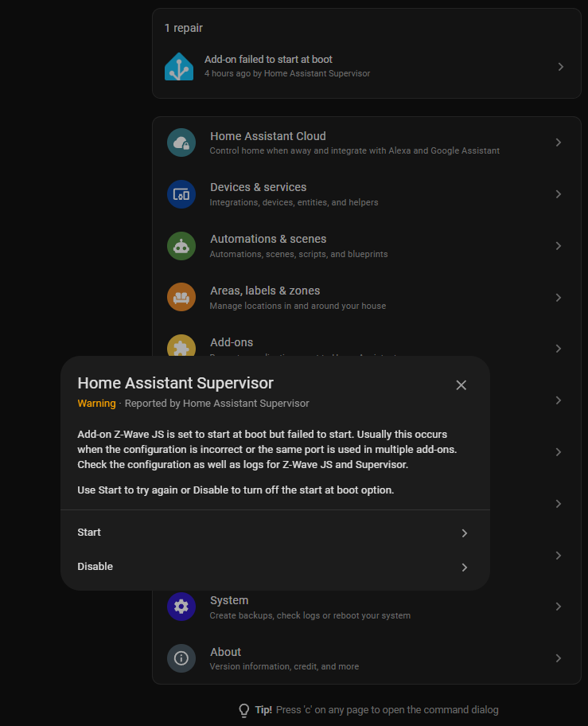Click the green Automations & scenes icon
This screenshot has width=588, height=726.
pyautogui.click(x=181, y=245)
